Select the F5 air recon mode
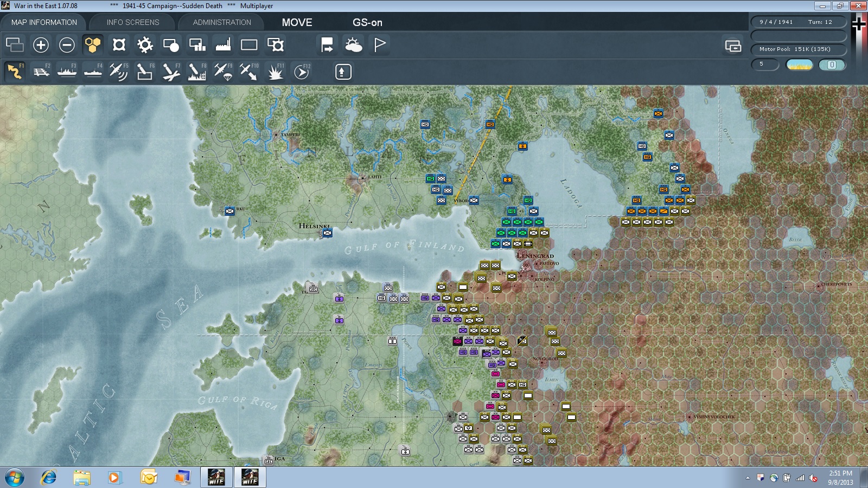The width and height of the screenshot is (868, 488). click(119, 72)
